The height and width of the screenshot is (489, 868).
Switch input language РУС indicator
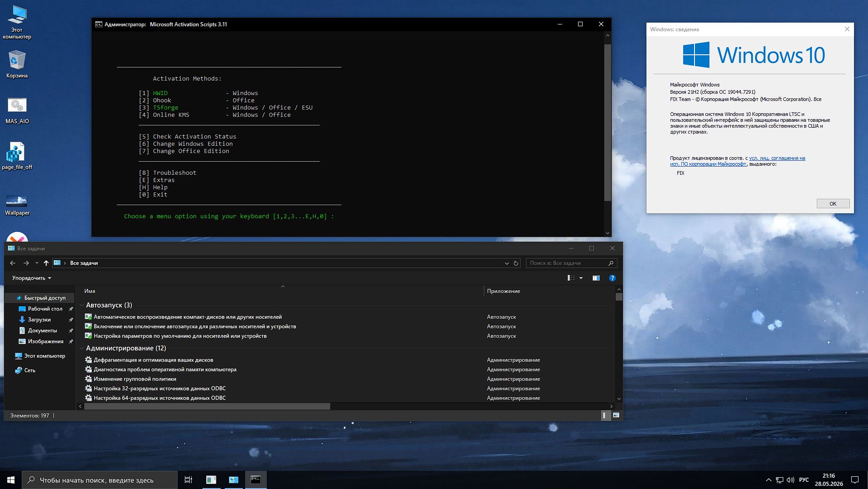[804, 480]
